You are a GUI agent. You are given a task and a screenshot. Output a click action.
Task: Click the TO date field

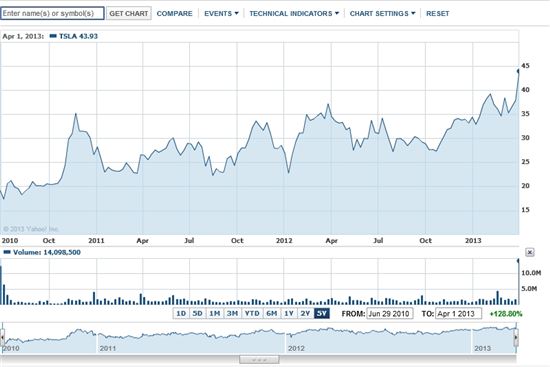(458, 314)
